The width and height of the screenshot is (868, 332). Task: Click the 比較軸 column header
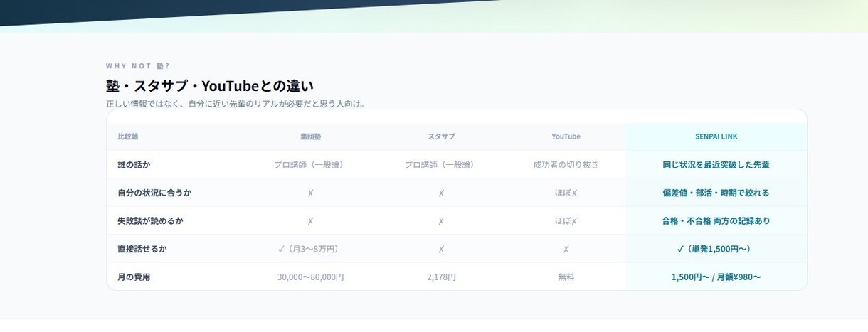pyautogui.click(x=128, y=136)
